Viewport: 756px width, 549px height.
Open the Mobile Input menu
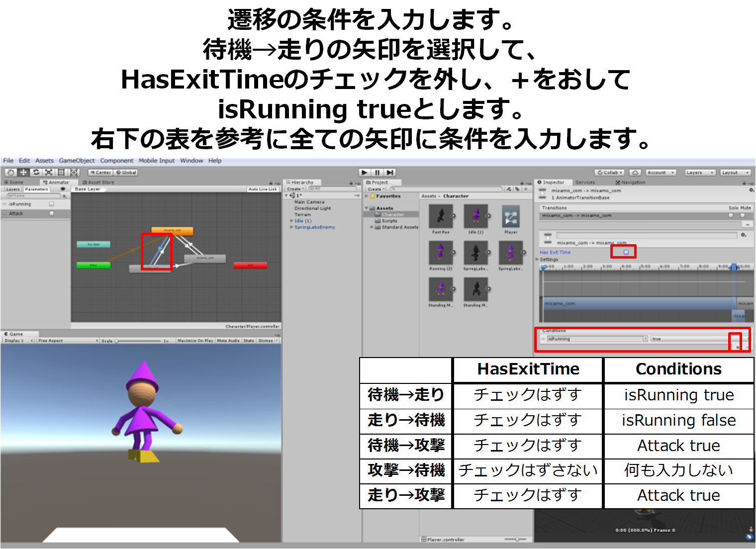point(156,161)
